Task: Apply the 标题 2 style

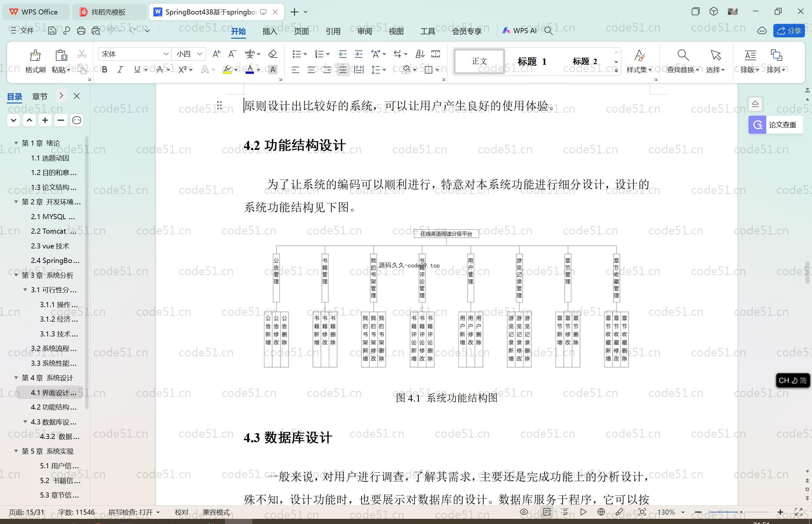Action: pos(585,62)
